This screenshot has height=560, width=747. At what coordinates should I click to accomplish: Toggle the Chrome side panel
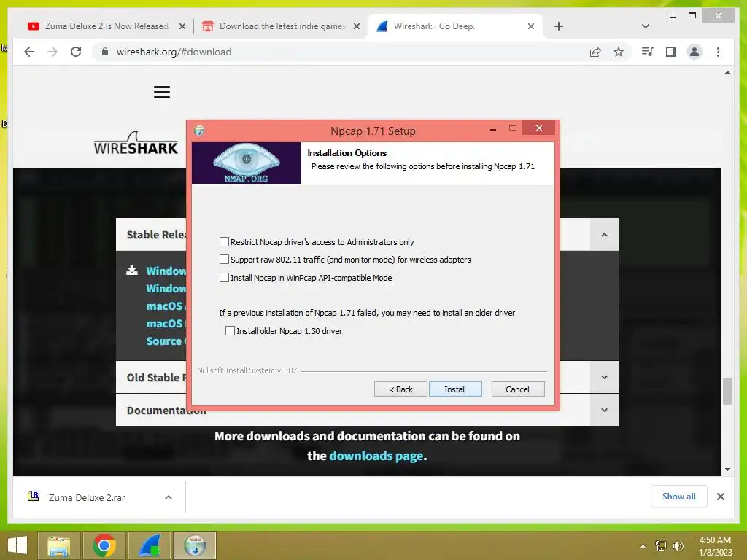point(671,52)
